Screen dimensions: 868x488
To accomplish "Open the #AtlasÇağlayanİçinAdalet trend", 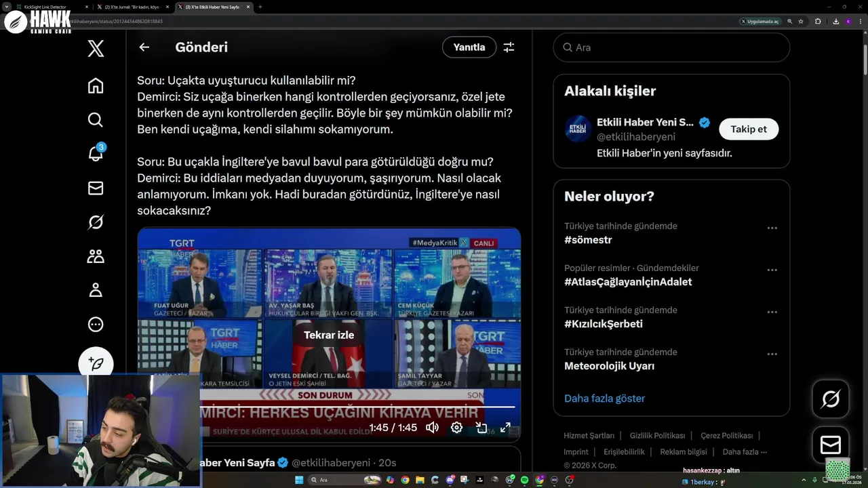I will 628,282.
